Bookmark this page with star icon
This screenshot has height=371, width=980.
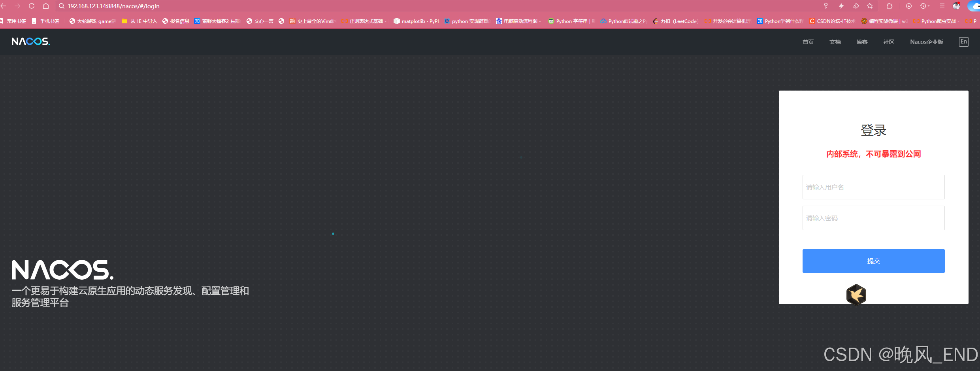[870, 6]
